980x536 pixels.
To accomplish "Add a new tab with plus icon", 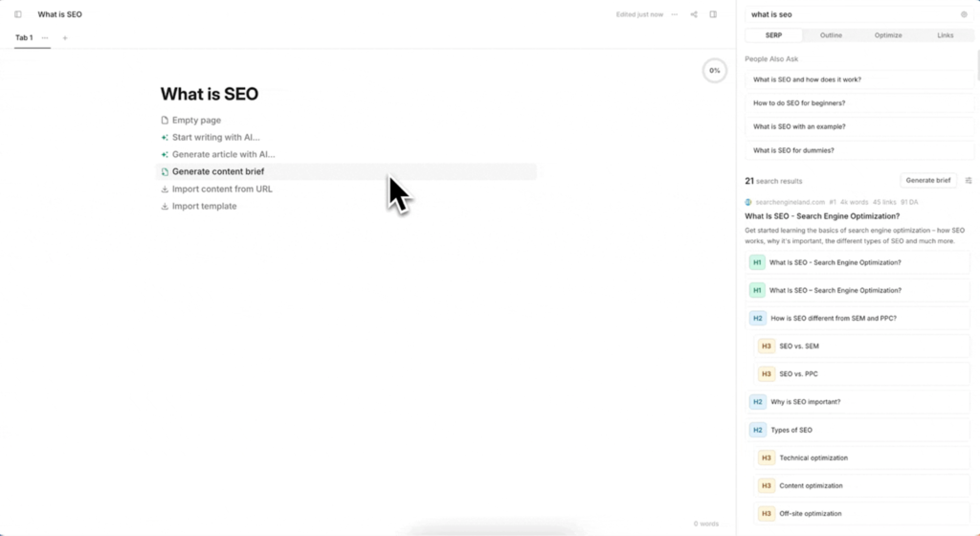I will 65,38.
